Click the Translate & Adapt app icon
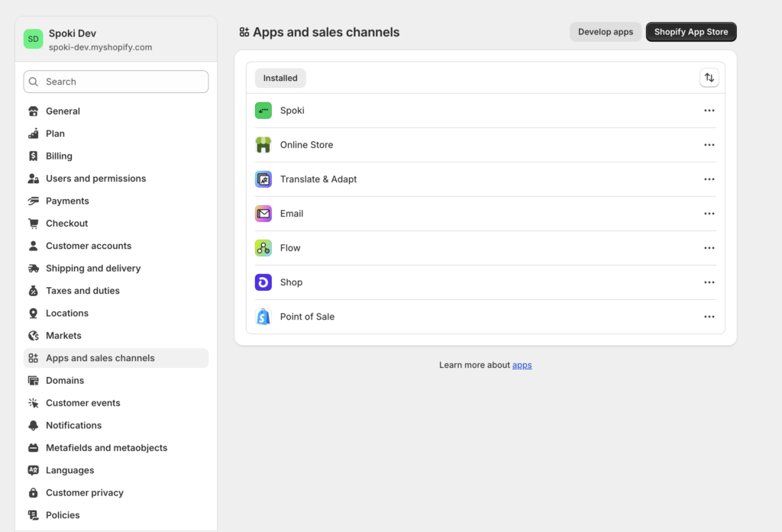Image resolution: width=782 pixels, height=532 pixels. coord(263,179)
